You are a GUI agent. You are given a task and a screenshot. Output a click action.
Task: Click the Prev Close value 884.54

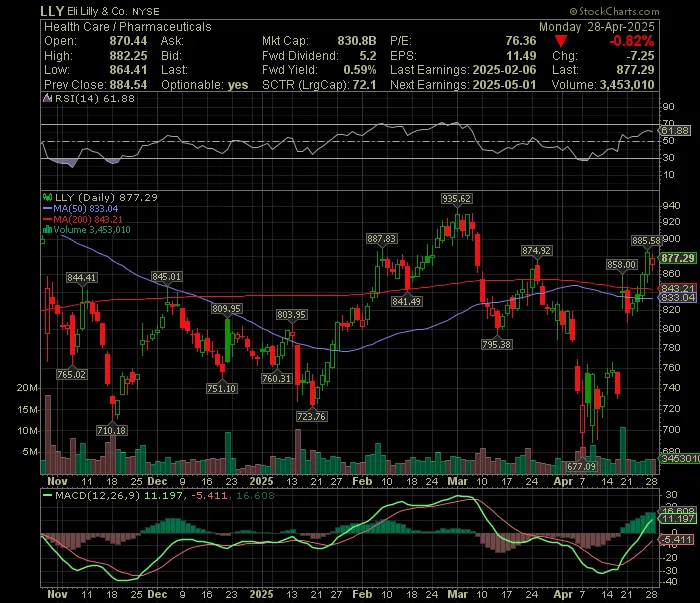pyautogui.click(x=128, y=85)
